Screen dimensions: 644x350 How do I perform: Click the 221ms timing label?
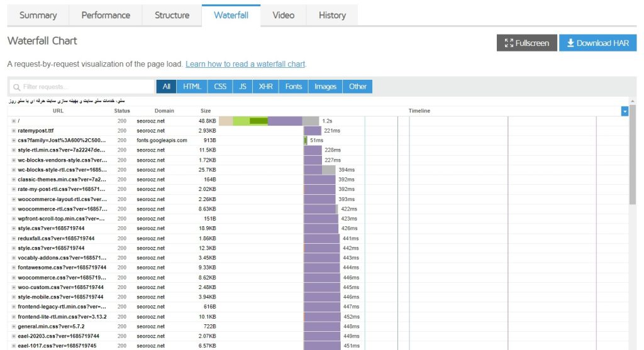332,131
